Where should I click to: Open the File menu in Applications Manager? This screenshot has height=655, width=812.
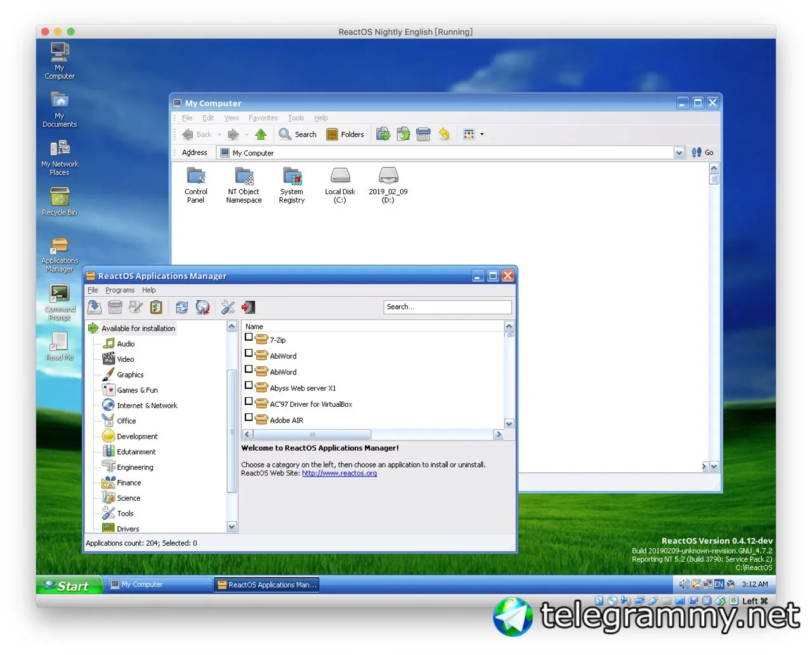(93, 290)
